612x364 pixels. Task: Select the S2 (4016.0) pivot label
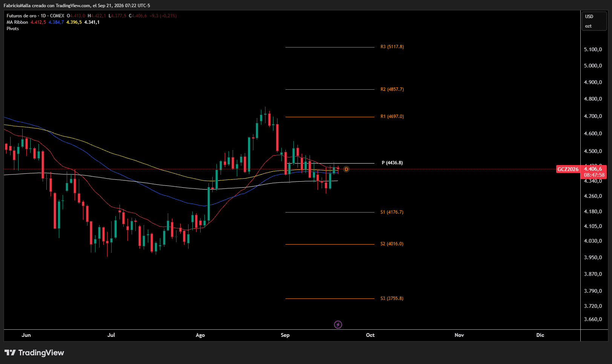(392, 244)
